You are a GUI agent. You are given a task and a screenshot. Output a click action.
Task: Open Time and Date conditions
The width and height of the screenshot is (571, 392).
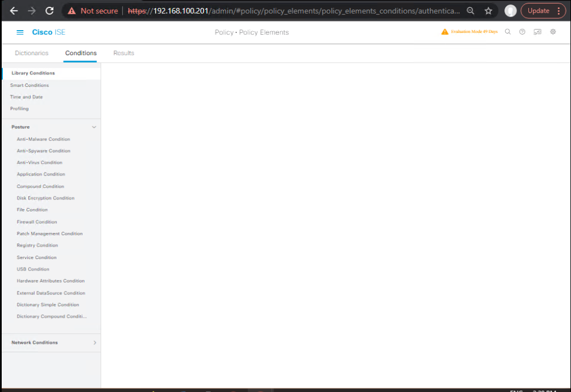[x=26, y=97]
